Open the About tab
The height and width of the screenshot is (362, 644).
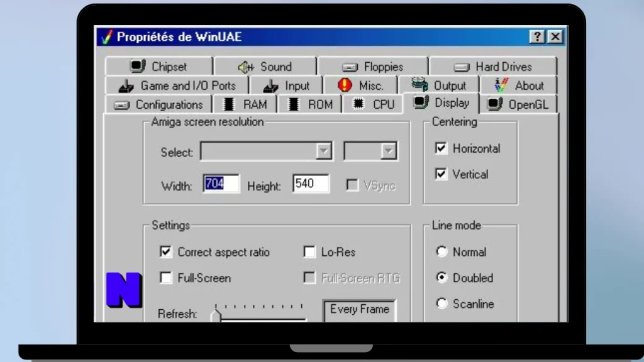[x=519, y=85]
